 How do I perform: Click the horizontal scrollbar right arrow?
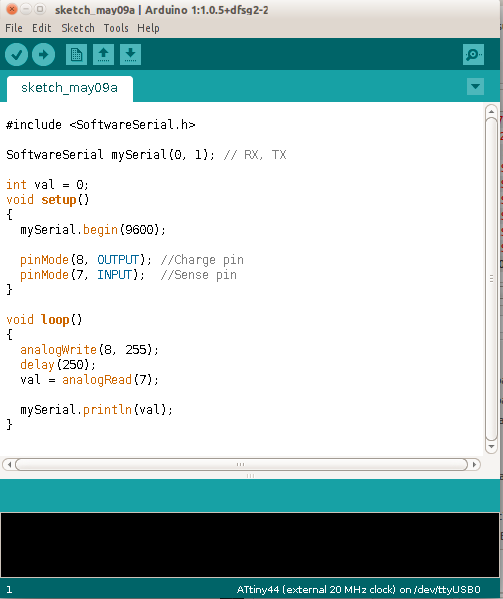click(x=474, y=465)
